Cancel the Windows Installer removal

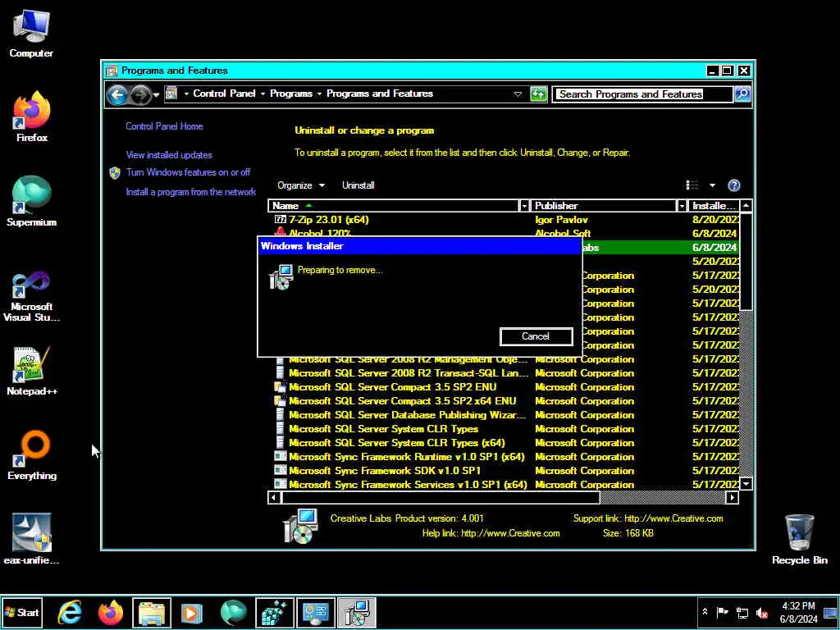point(536,336)
